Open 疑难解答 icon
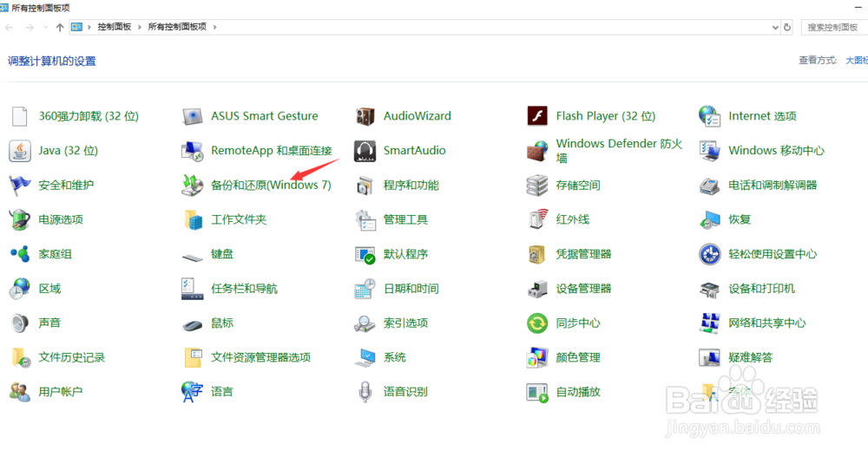 tap(710, 358)
